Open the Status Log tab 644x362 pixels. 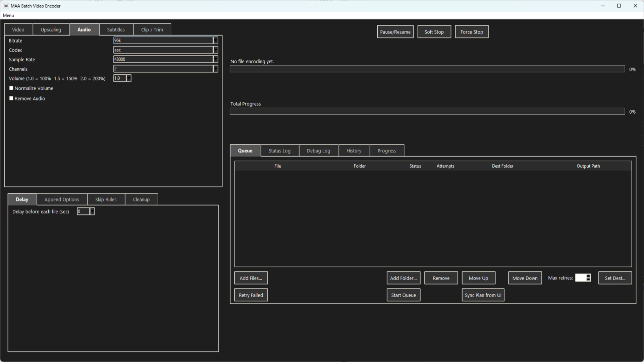(279, 150)
